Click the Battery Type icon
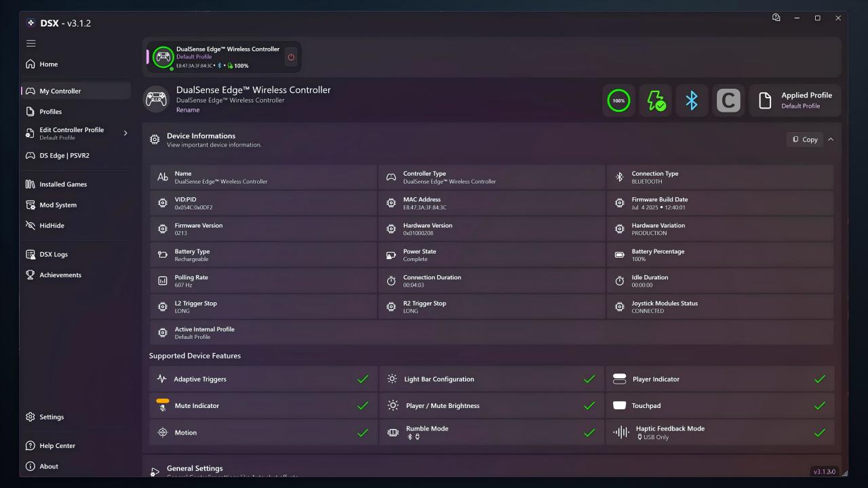Screen dimensions: 868x488 point(163,255)
